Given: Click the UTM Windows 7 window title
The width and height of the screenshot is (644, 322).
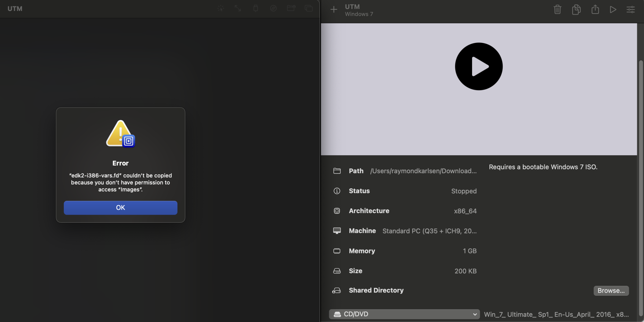Looking at the screenshot, I should point(359,10).
